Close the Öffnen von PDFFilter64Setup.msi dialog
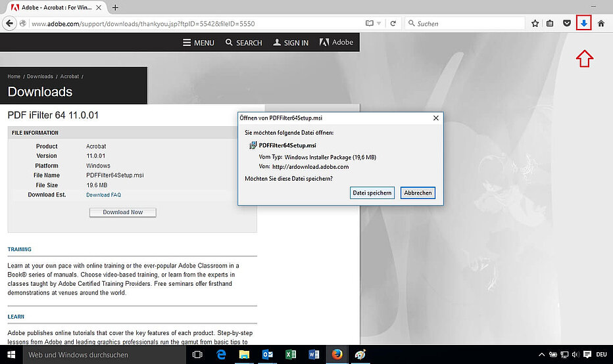613x364 pixels. (435, 118)
